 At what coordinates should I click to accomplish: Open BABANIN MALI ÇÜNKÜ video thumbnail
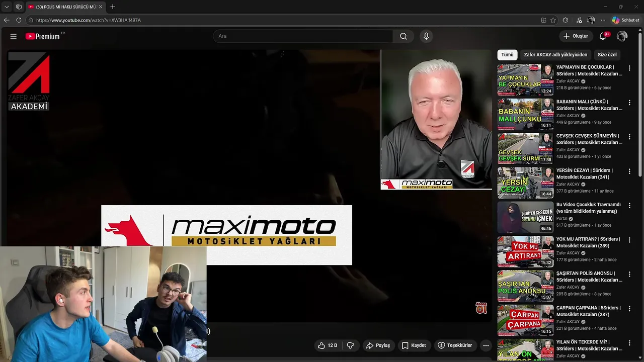pos(525,114)
